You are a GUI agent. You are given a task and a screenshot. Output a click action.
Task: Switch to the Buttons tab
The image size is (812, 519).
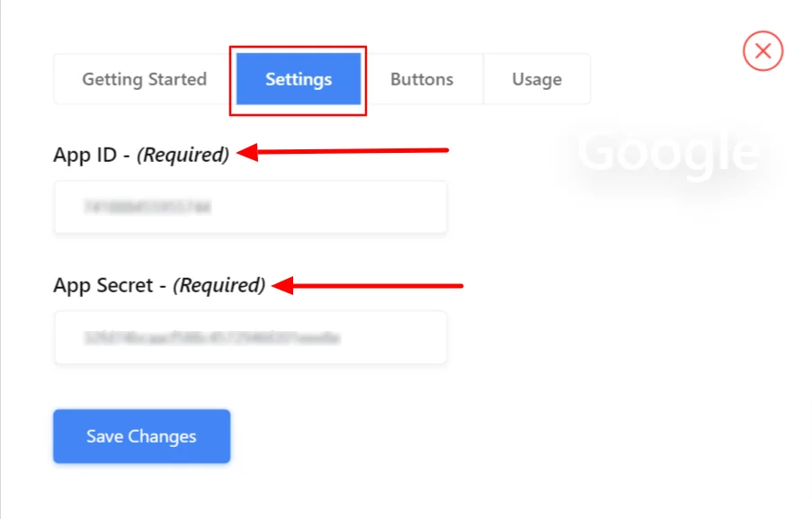click(422, 79)
